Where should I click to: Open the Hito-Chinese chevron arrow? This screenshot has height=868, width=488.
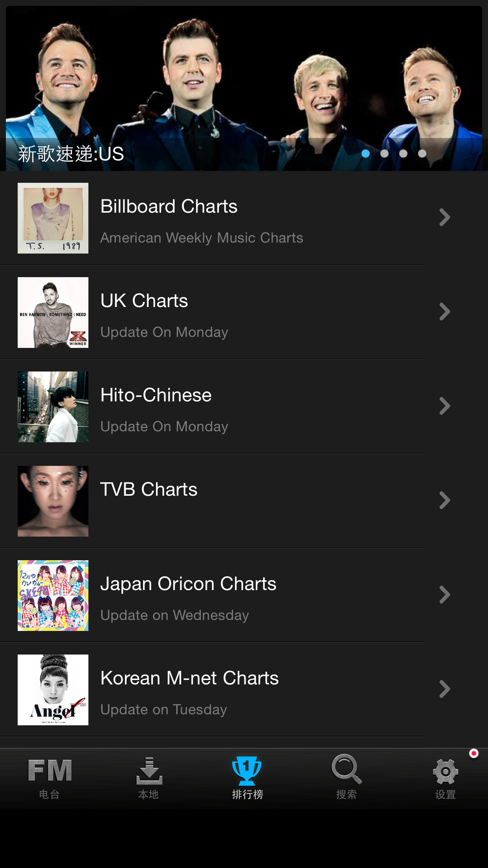(x=444, y=406)
